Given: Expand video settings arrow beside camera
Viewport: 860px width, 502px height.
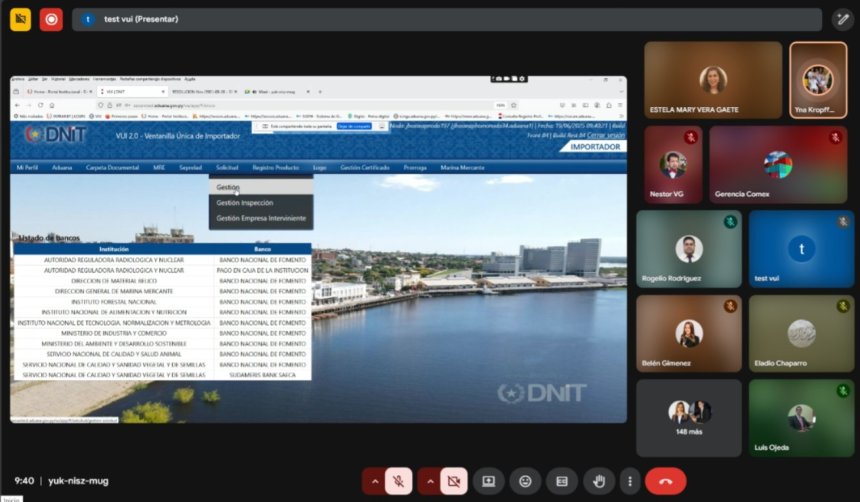Looking at the screenshot, I should click(x=430, y=481).
